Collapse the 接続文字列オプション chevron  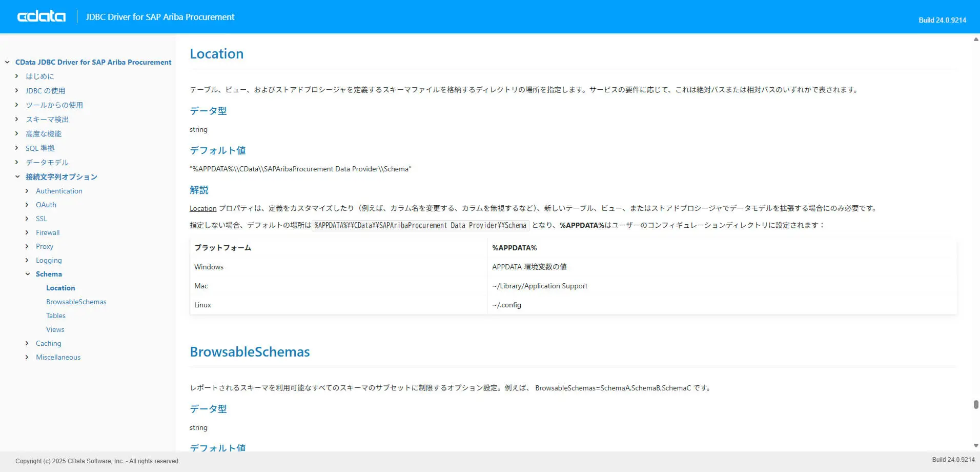click(17, 176)
